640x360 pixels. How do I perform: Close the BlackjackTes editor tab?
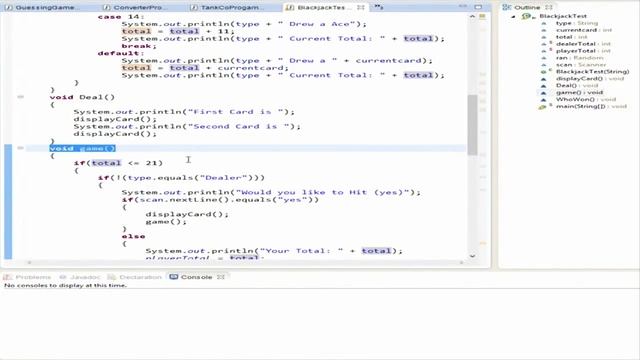(x=361, y=7)
